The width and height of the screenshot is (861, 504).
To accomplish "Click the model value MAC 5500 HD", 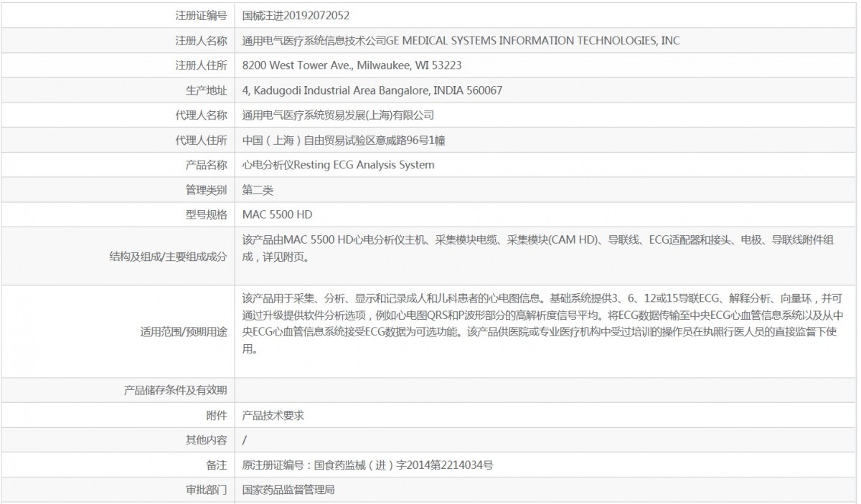I will click(278, 214).
